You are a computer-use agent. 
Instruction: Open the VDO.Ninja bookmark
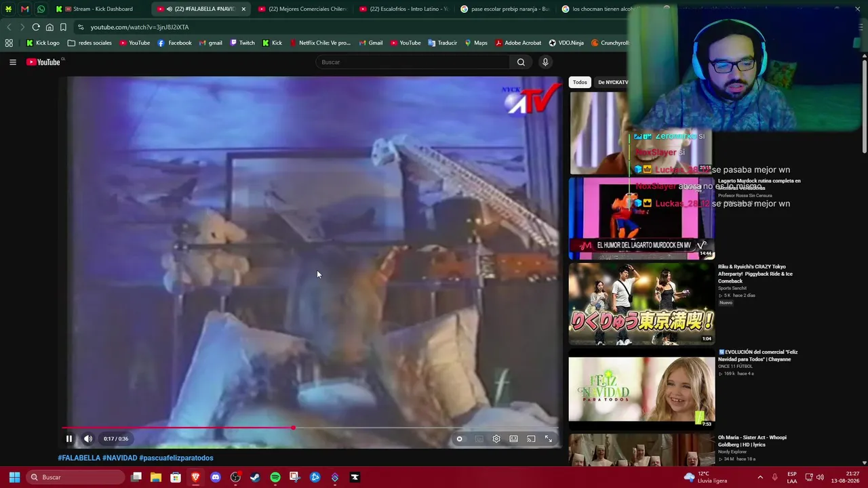566,43
